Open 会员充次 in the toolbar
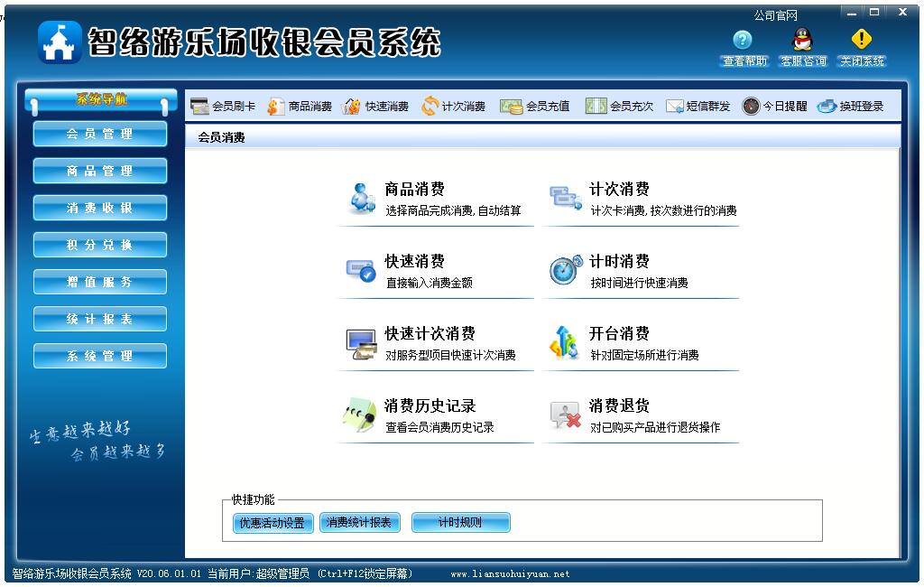Viewport: 924px width, 587px height. (619, 107)
